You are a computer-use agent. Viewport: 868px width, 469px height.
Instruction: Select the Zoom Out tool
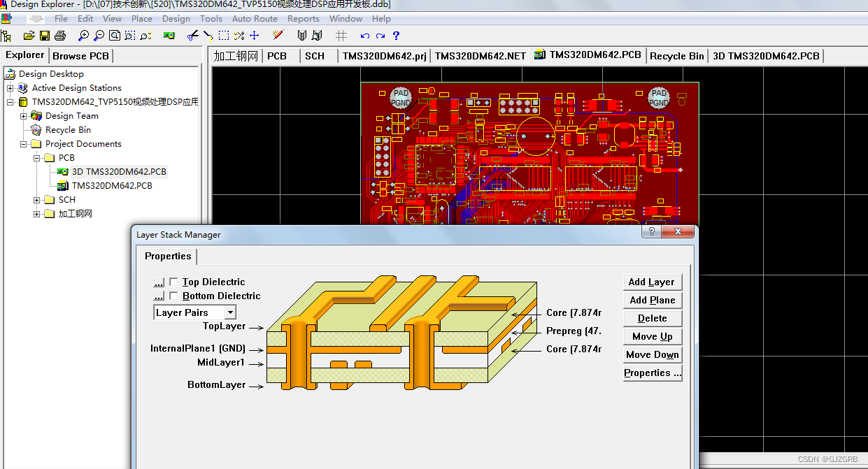[98, 36]
